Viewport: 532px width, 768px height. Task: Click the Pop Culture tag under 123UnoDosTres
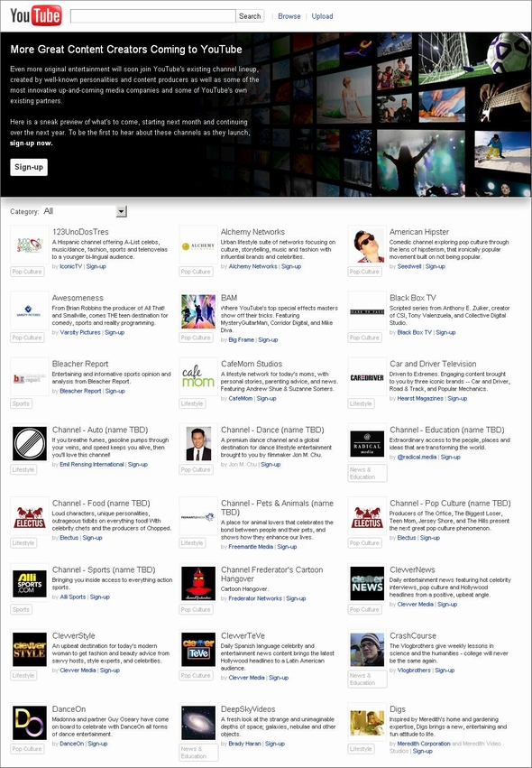[27, 272]
